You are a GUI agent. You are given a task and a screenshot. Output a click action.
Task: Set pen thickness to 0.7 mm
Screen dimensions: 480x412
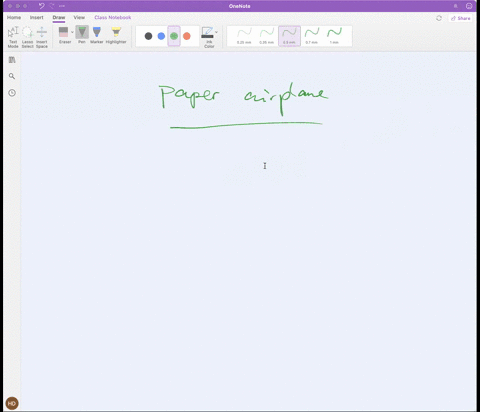point(312,36)
